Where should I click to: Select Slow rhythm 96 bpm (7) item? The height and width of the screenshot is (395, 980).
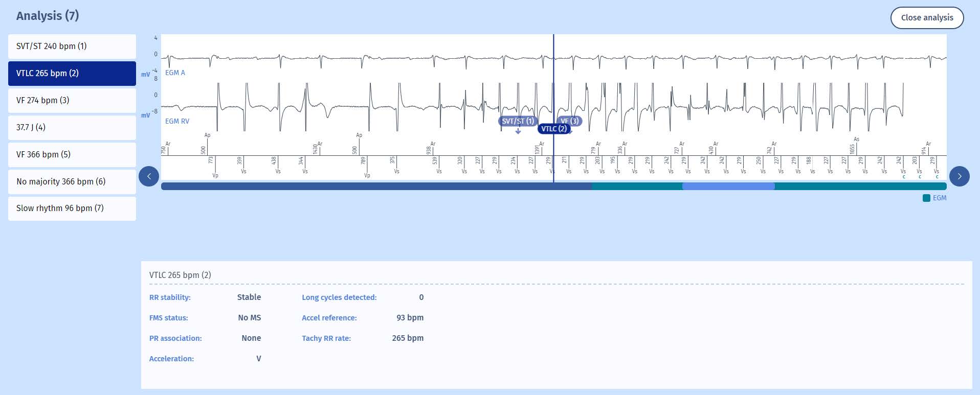pyautogui.click(x=72, y=208)
